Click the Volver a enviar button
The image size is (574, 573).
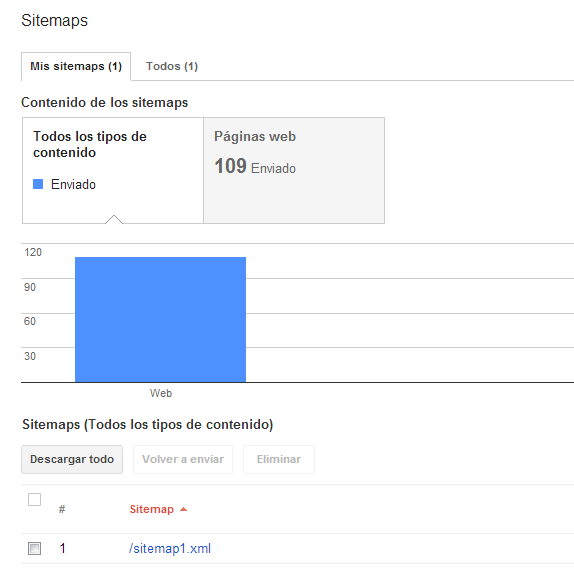183,459
